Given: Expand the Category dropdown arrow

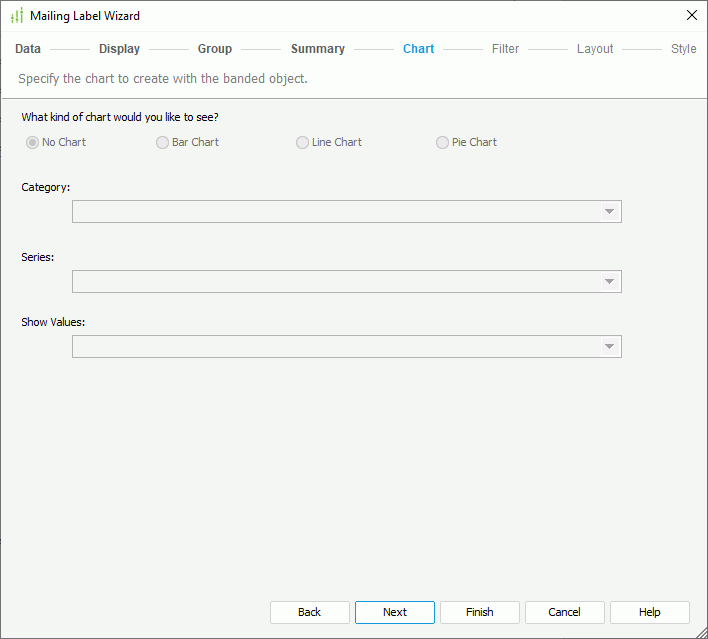Looking at the screenshot, I should click(x=608, y=212).
